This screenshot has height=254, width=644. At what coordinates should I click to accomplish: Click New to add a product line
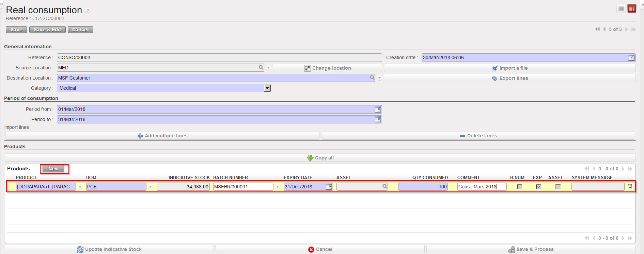coord(53,169)
